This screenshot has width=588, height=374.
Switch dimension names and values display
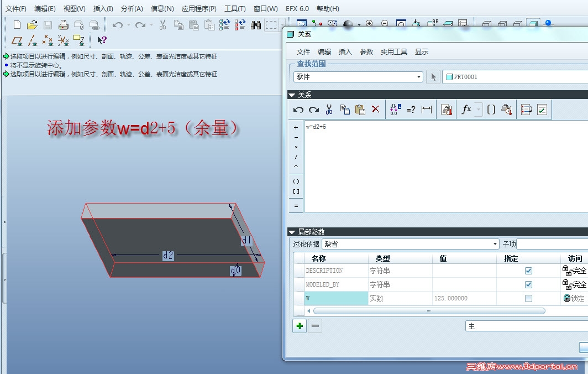tap(395, 110)
